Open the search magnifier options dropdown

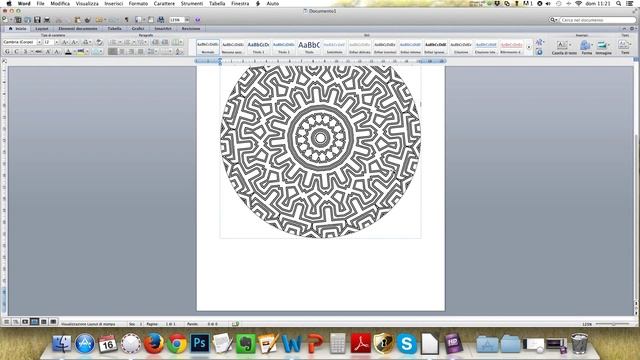pos(553,20)
